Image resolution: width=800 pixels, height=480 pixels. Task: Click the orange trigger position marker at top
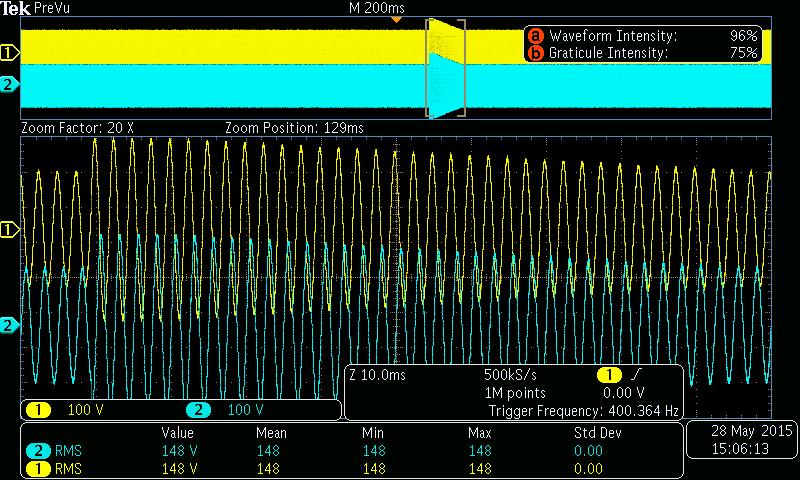point(396,19)
